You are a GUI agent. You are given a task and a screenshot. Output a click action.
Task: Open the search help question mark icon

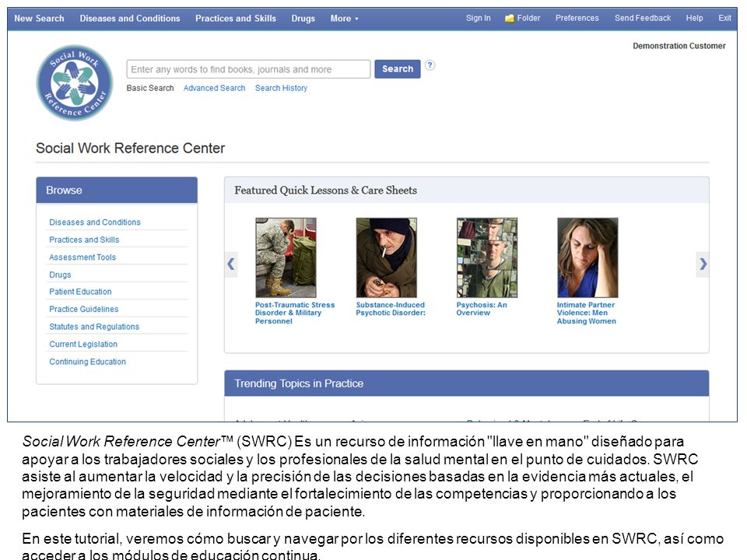(x=430, y=65)
